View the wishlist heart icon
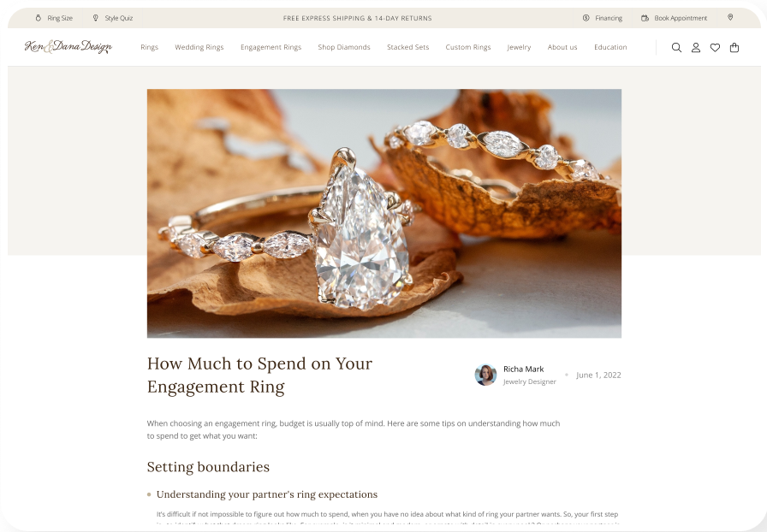The image size is (767, 532). [715, 47]
